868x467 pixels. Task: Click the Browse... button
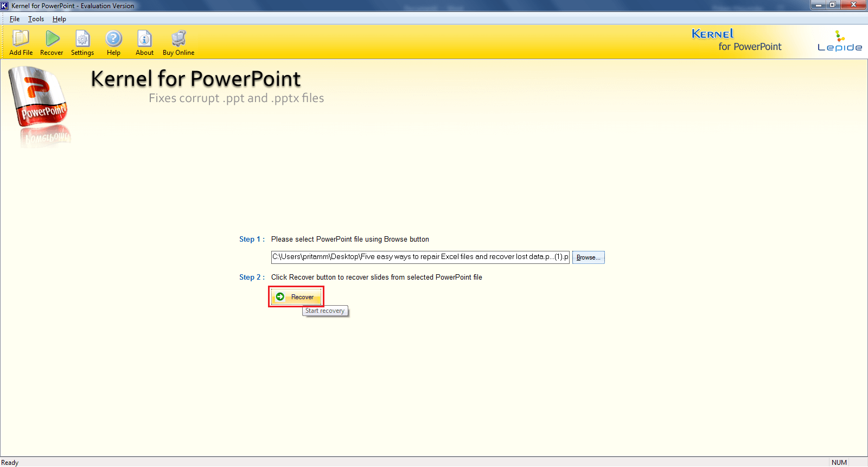tap(589, 257)
